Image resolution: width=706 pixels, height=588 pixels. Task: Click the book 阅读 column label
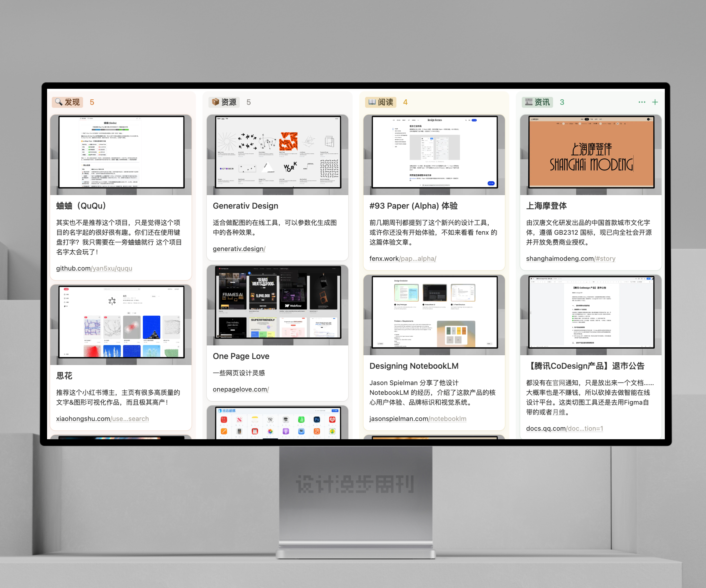tap(381, 102)
